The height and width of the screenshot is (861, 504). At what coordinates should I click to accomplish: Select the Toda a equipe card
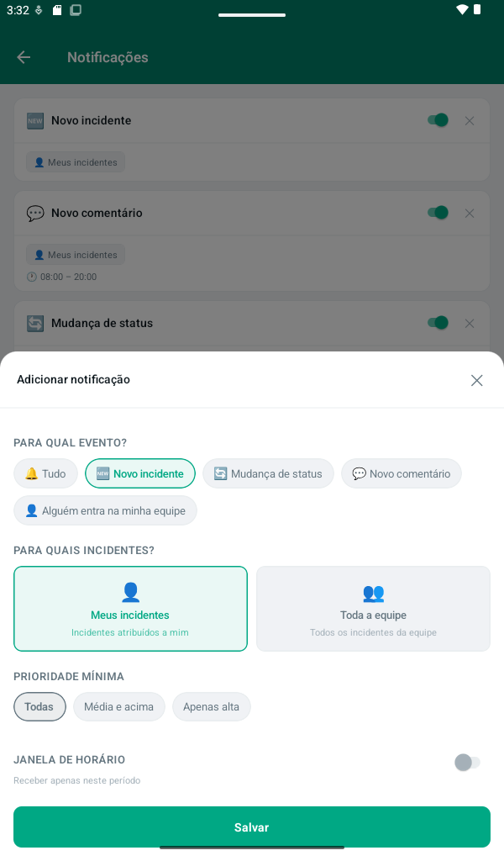(x=374, y=609)
